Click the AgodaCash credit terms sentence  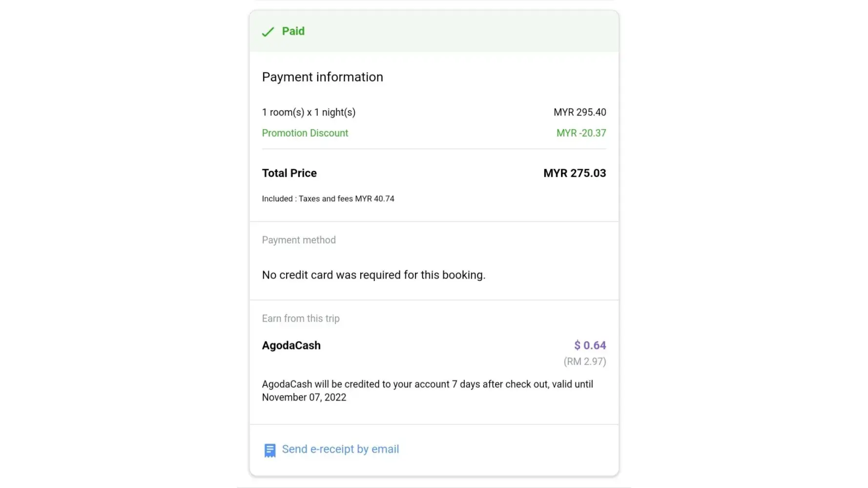[427, 385]
